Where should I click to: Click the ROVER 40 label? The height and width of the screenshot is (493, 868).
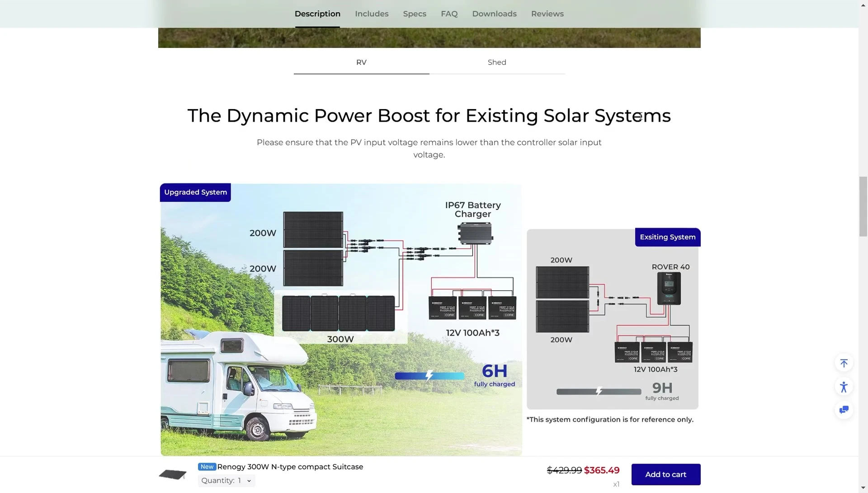tap(670, 267)
